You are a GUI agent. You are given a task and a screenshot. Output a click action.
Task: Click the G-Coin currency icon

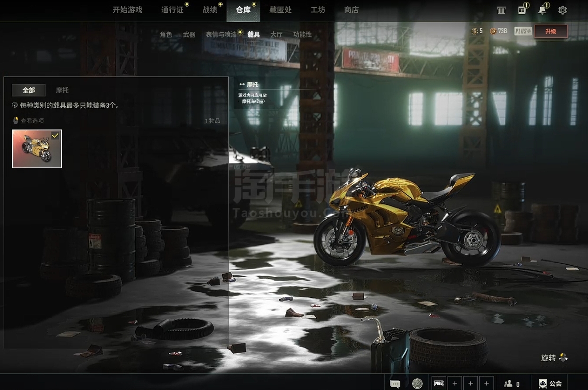pos(475,31)
